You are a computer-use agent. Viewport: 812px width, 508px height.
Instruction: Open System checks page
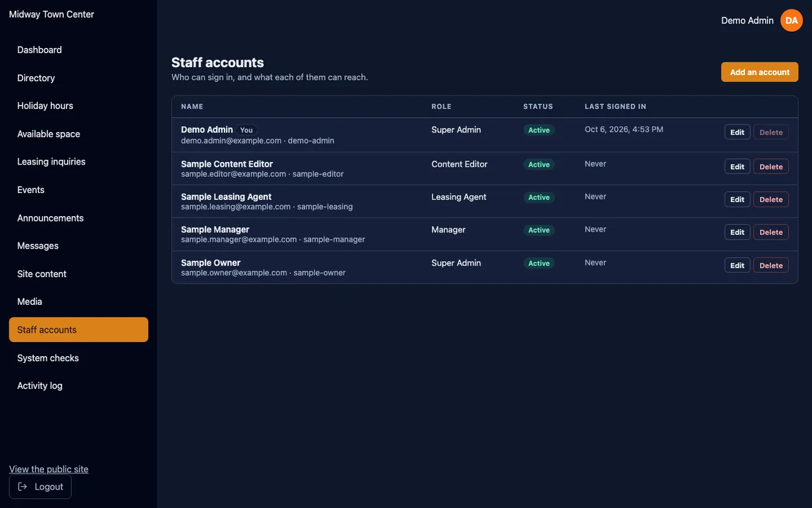(78, 358)
